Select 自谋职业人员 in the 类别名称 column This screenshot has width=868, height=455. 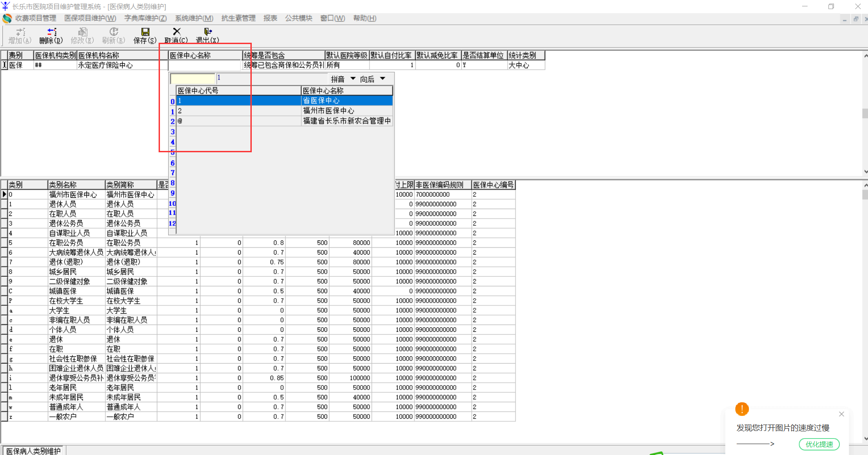pyautogui.click(x=76, y=233)
